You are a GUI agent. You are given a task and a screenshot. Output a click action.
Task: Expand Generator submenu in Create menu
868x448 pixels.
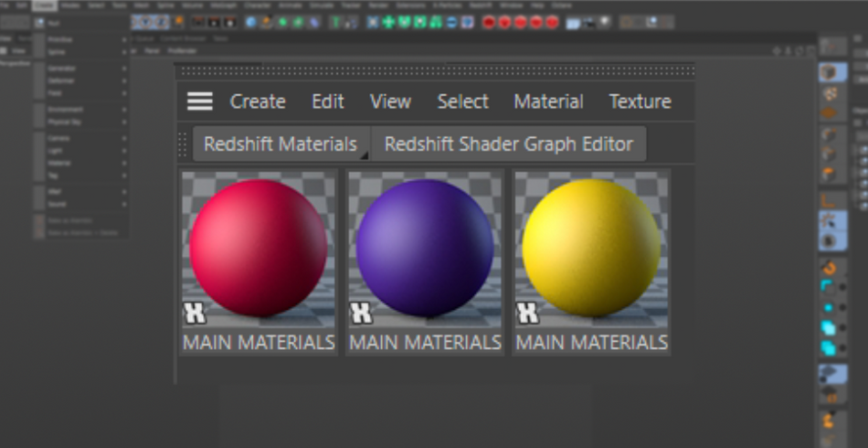[x=80, y=69]
